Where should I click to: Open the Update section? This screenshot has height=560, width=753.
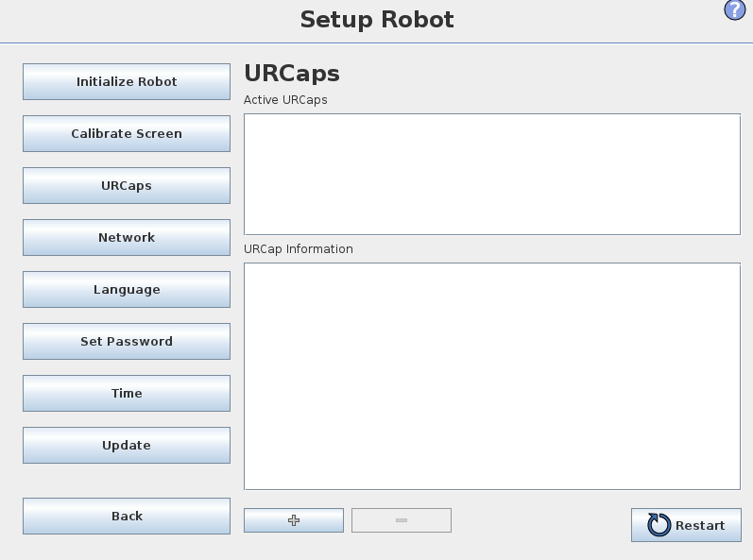[127, 446]
